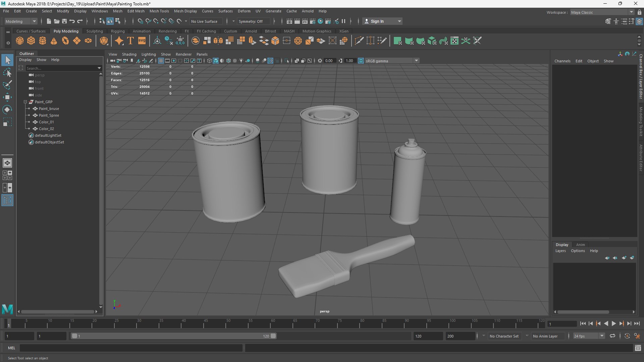Screen dimensions: 644x362
Task: Open Render Settings clapperboard-gear icon
Action: 313,21
